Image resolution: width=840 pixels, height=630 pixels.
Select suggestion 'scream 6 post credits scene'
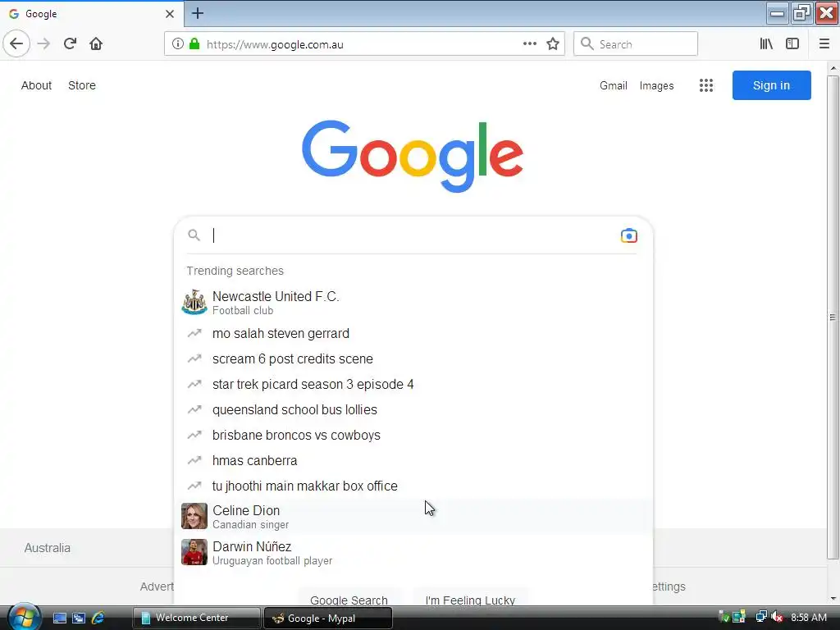[413, 359]
